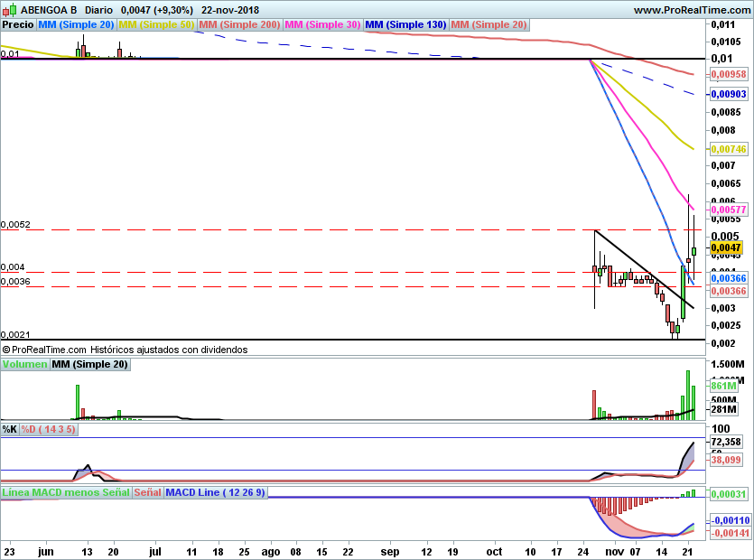Open the MACD Line (12 26 9) settings
Image resolution: width=754 pixels, height=560 pixels.
coord(216,493)
